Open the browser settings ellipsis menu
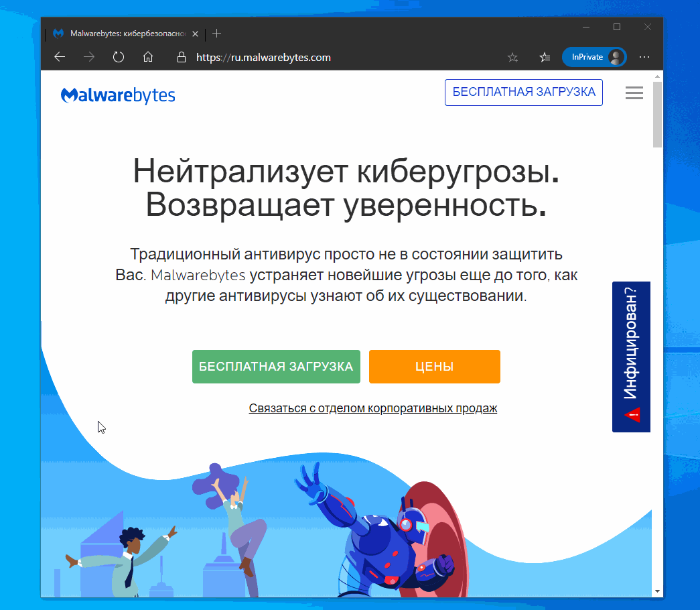The height and width of the screenshot is (610, 700). (x=644, y=57)
